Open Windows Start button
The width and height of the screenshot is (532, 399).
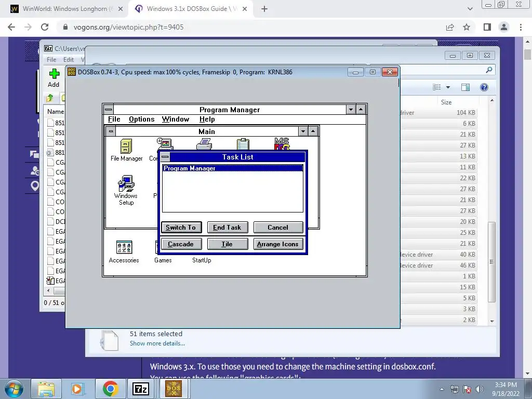click(14, 389)
